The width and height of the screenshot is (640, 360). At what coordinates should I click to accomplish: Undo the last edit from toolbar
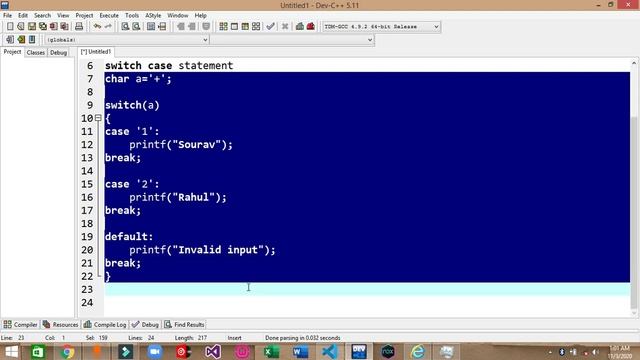(97, 27)
